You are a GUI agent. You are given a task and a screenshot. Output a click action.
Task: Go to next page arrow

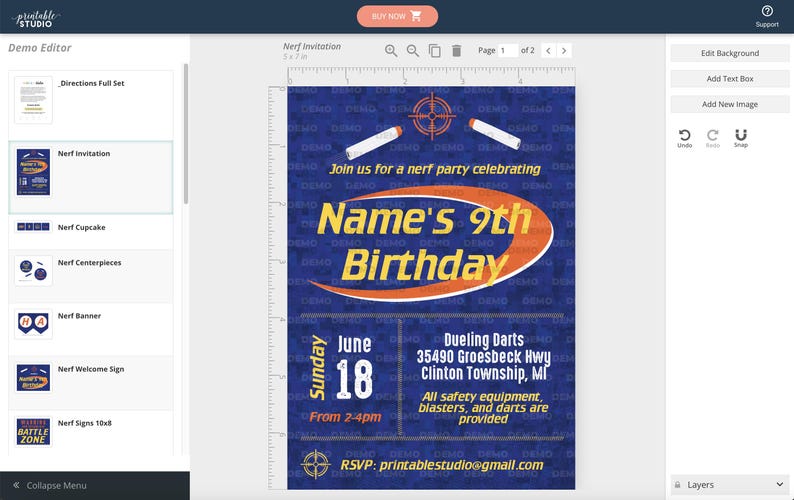pos(564,51)
